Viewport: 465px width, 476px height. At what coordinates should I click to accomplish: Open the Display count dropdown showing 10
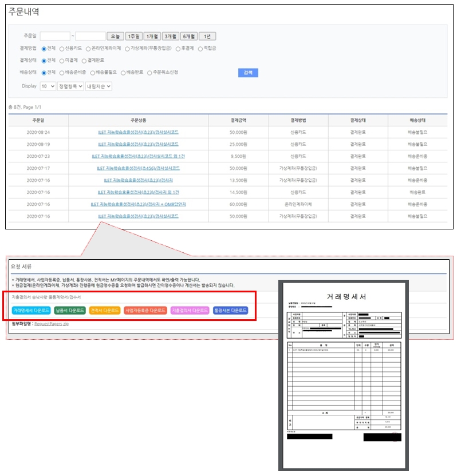coord(48,86)
